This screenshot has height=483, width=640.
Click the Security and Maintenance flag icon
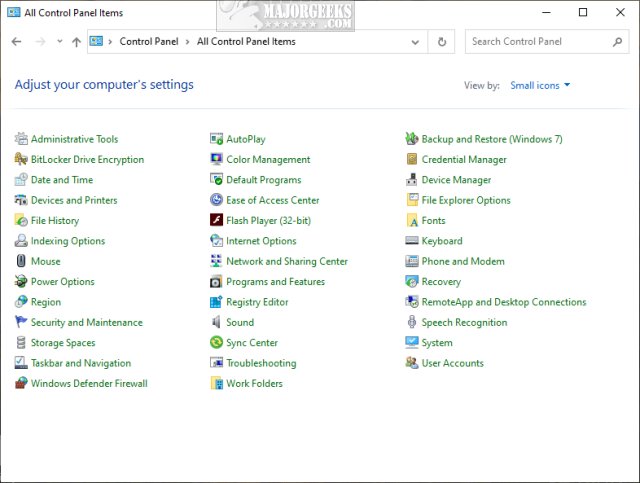pyautogui.click(x=22, y=323)
